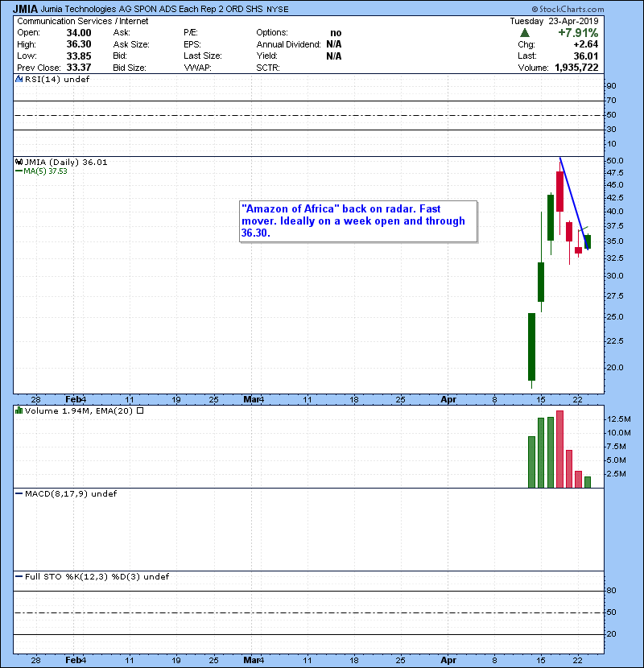Click the Mar4 label on bottom date axis
This screenshot has width=644, height=668.
coord(254,660)
